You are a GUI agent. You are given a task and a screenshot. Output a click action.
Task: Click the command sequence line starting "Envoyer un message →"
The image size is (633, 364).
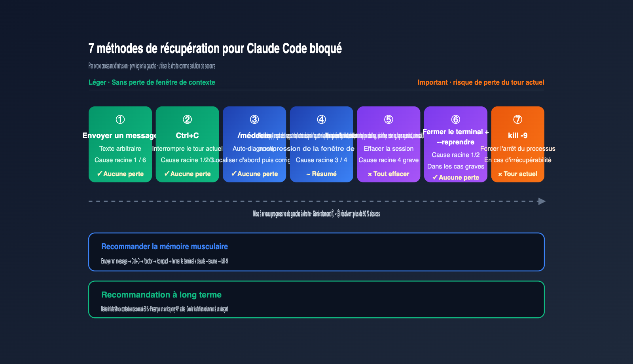165,261
